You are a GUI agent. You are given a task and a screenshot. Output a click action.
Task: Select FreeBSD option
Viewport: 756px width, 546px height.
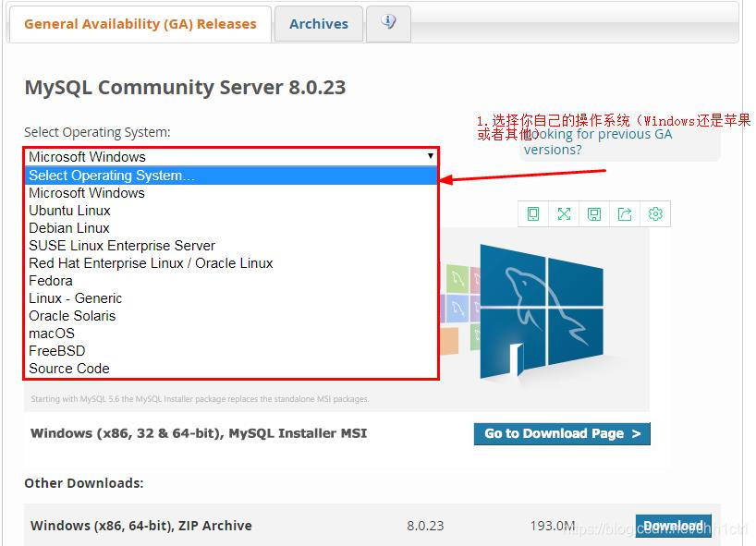pyautogui.click(x=231, y=351)
